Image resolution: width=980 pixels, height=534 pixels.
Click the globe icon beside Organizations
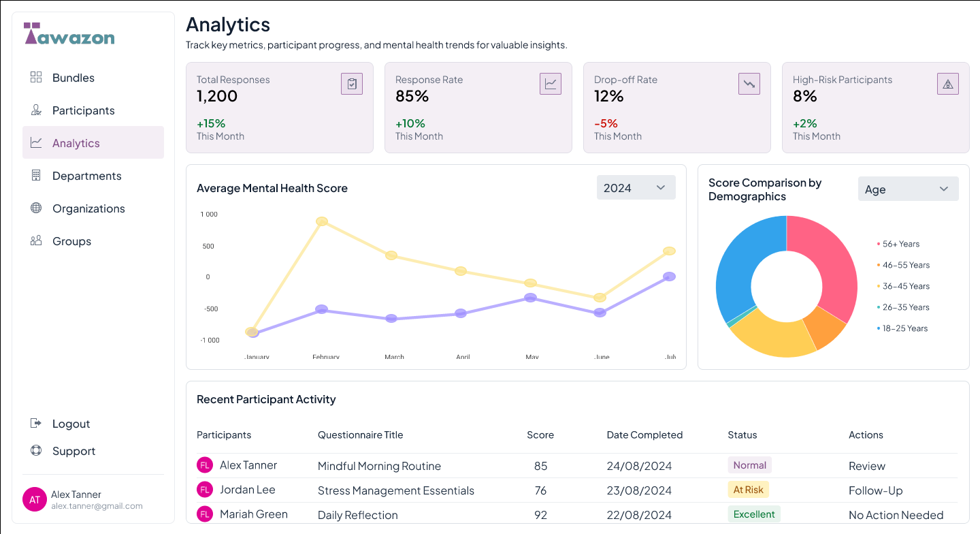click(x=36, y=208)
